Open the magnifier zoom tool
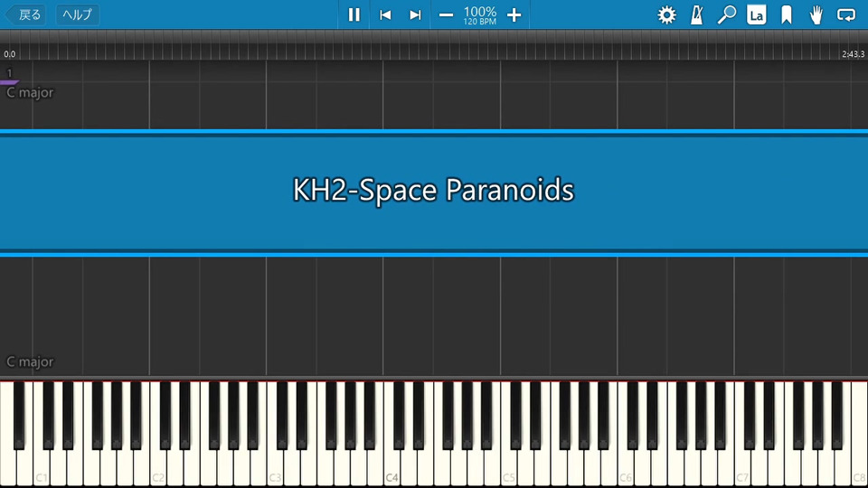 tap(726, 15)
